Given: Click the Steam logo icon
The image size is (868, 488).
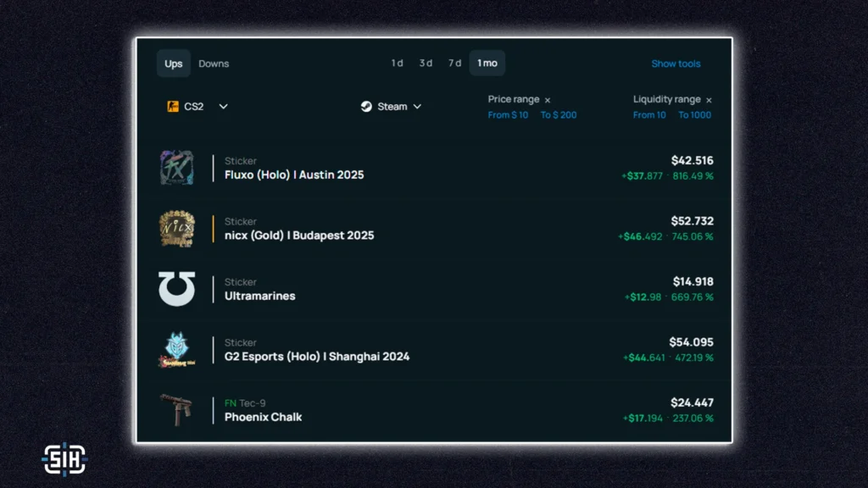Looking at the screenshot, I should click(x=366, y=107).
